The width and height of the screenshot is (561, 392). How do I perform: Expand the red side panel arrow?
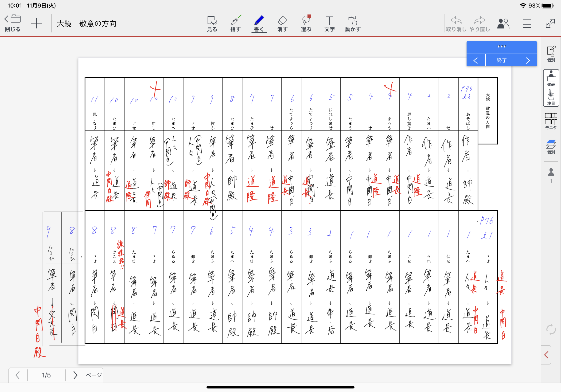(x=546, y=355)
